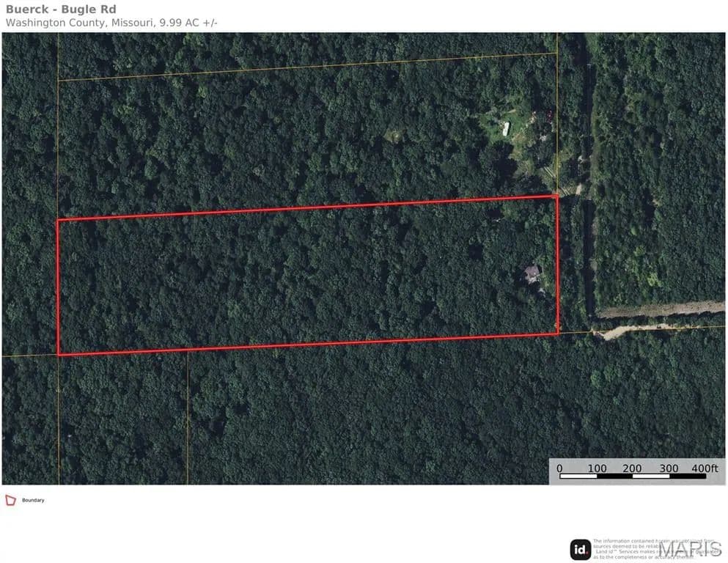Click the top-right corner of red boundary
Viewport: 728px width, 563px height.
pyautogui.click(x=557, y=196)
